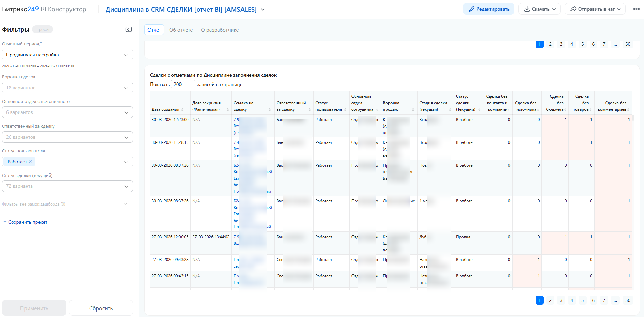Image resolution: width=644 pixels, height=317 pixels.
Task: Switch to 'Об отчете' tab
Action: [181, 30]
